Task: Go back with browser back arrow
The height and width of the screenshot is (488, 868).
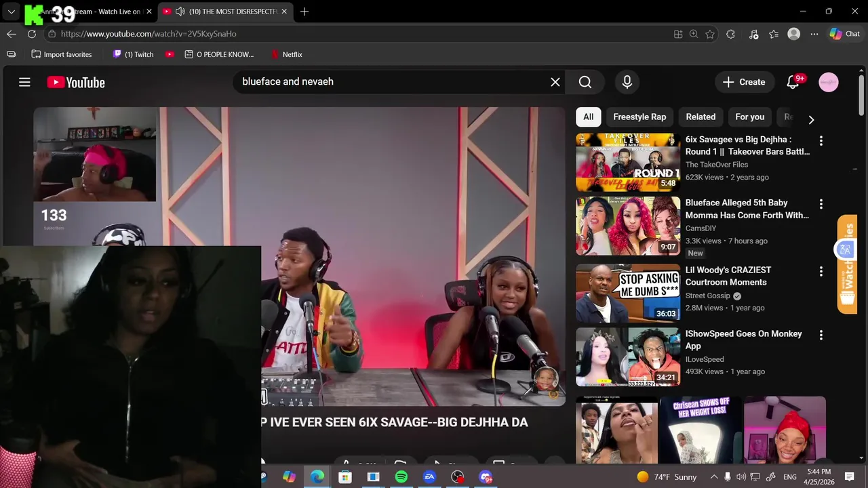Action: click(12, 34)
